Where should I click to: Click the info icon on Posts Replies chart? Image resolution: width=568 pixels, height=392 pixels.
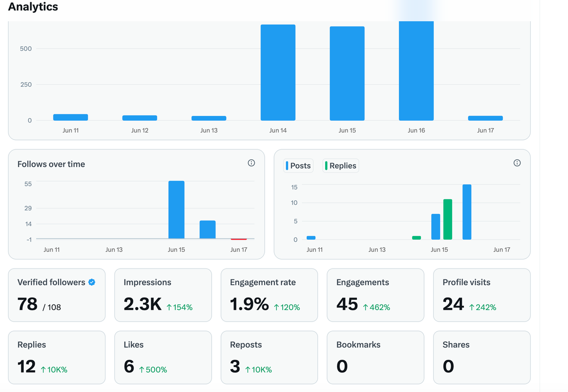point(517,163)
